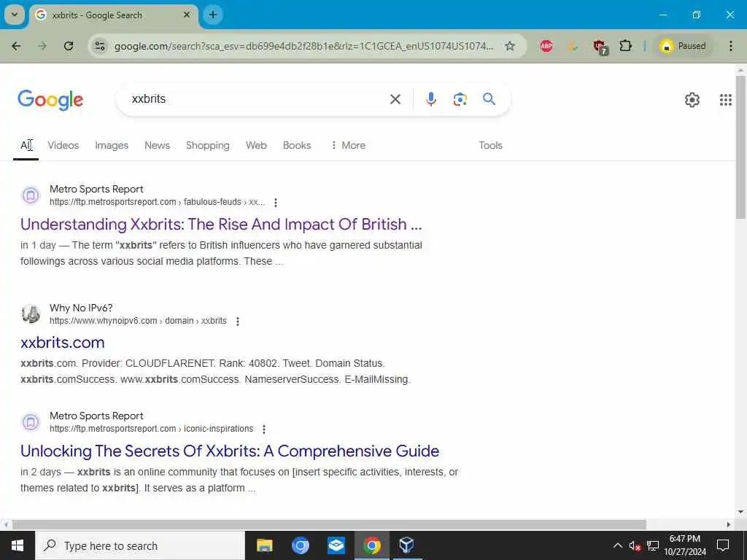Screen dimensions: 747x560
Task: Open options for iconic-inspirations result
Action: pos(264,429)
